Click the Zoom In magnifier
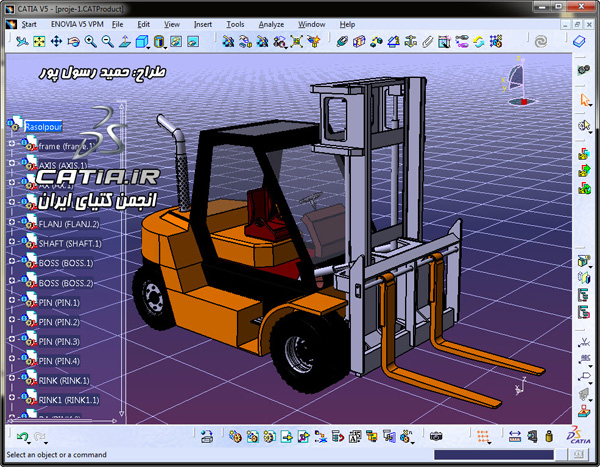This screenshot has width=600, height=467. pyautogui.click(x=90, y=41)
